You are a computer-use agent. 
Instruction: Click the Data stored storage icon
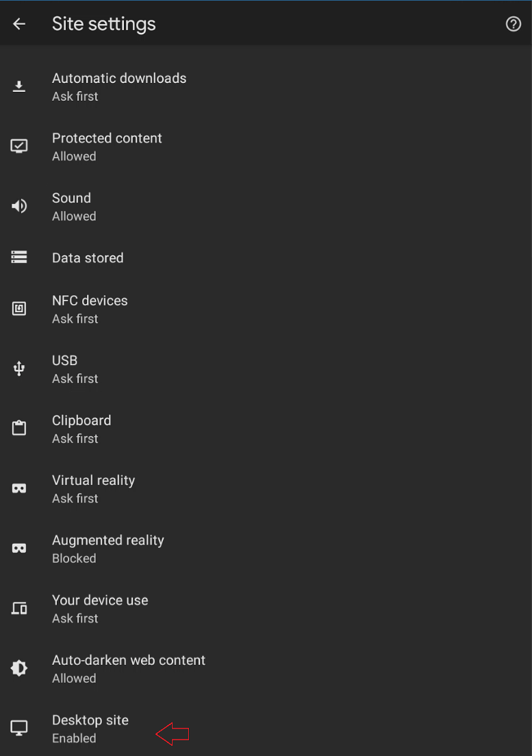(x=19, y=257)
